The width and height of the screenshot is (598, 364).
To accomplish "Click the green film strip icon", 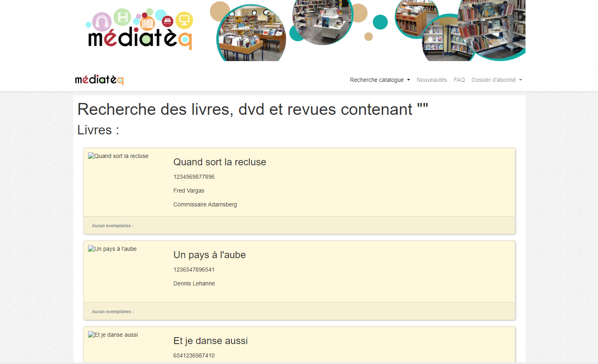I will pyautogui.click(x=122, y=17).
